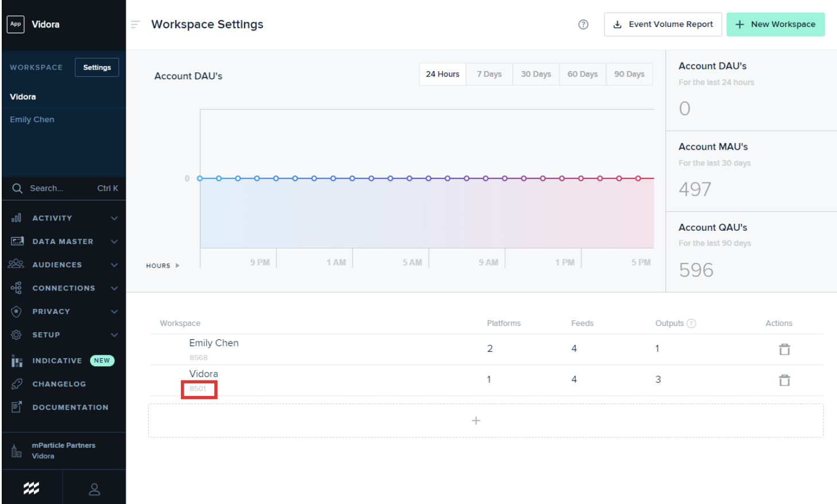Open the Changelog menu item
Image resolution: width=837 pixels, height=504 pixels.
[x=59, y=384]
